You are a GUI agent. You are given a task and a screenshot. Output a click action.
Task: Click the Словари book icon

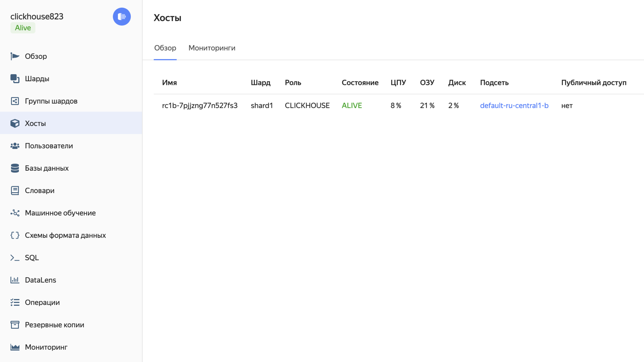[x=15, y=191]
